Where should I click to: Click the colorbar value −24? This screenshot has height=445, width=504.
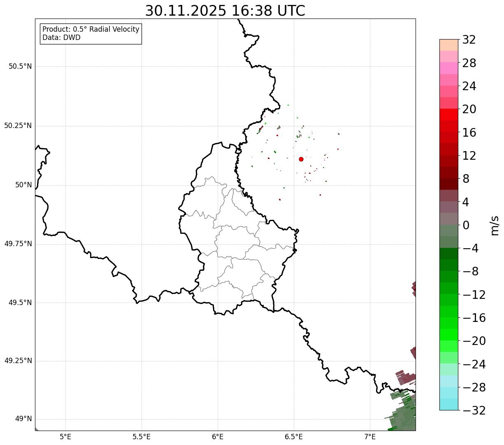pyautogui.click(x=474, y=364)
